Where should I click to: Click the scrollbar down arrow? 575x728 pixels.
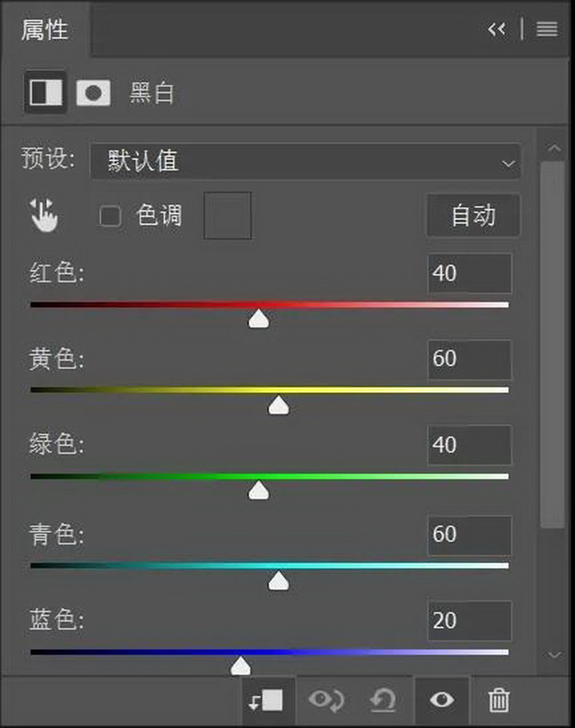pos(554,655)
